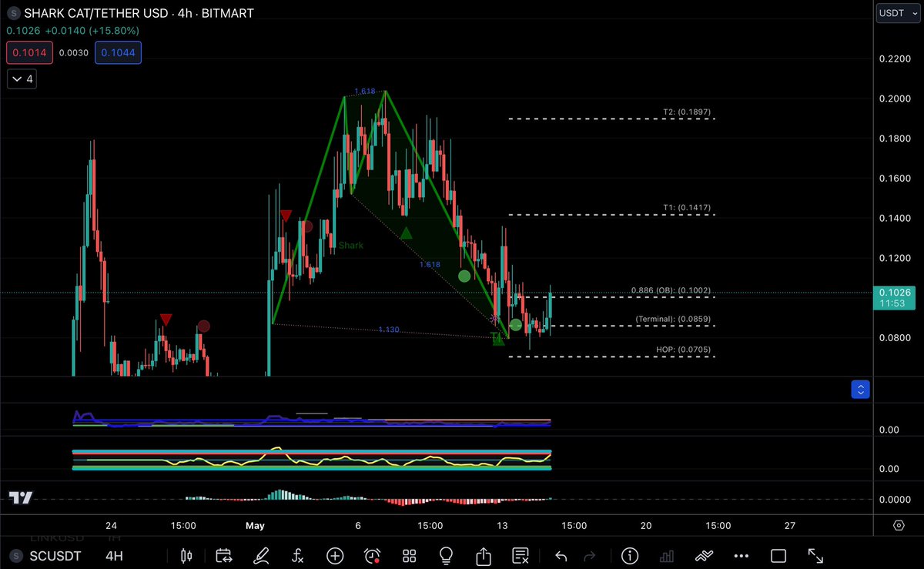Image resolution: width=924 pixels, height=569 pixels.
Task: Click the (Terminal): (0.0859) level label
Action: 673,319
